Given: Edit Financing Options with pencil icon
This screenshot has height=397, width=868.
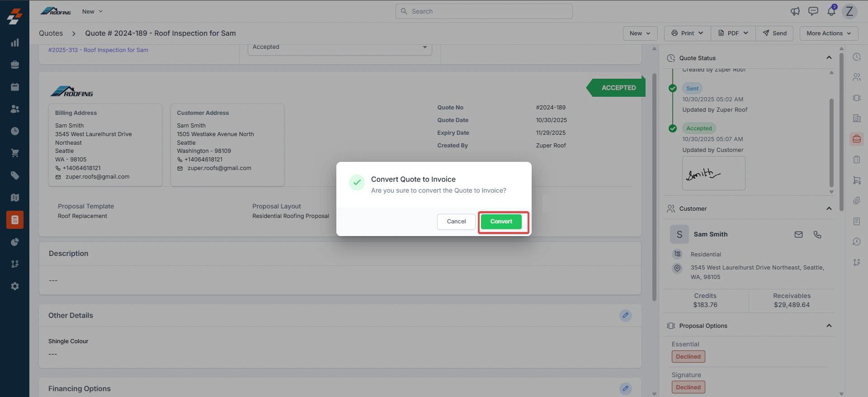Looking at the screenshot, I should [626, 388].
